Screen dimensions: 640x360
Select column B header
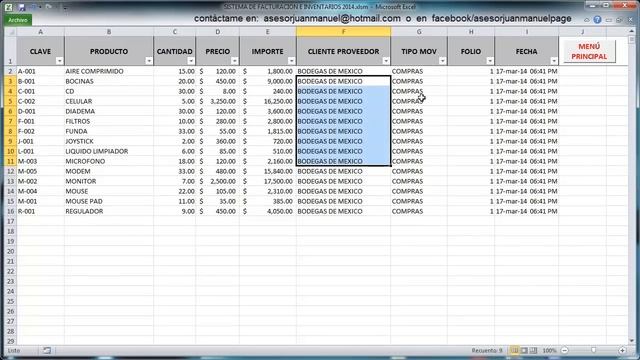click(x=109, y=32)
